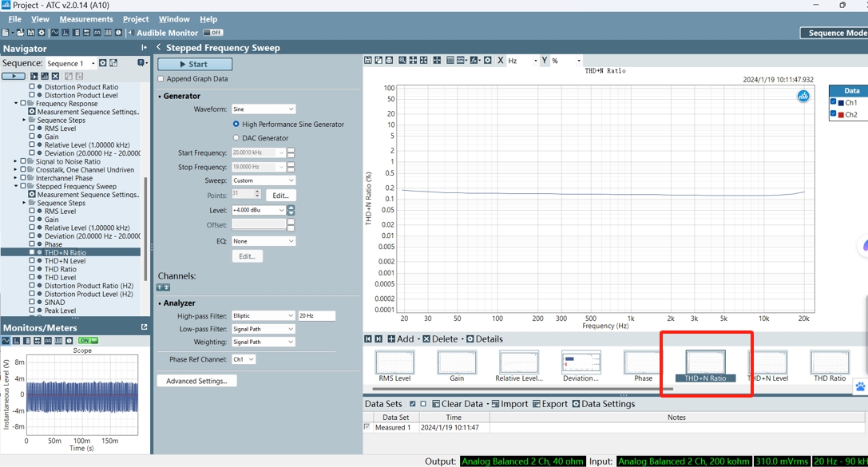Image resolution: width=868 pixels, height=467 pixels.
Task: Pop out the Monitors/Meters panel
Action: pos(145,327)
